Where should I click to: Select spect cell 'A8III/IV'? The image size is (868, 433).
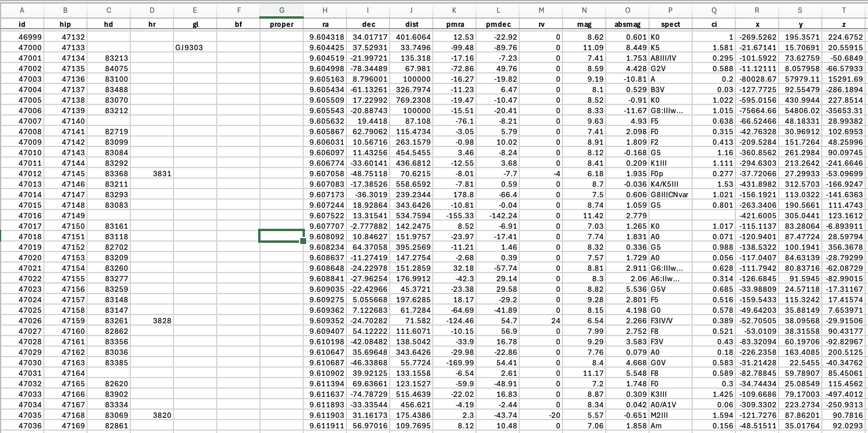coord(671,57)
